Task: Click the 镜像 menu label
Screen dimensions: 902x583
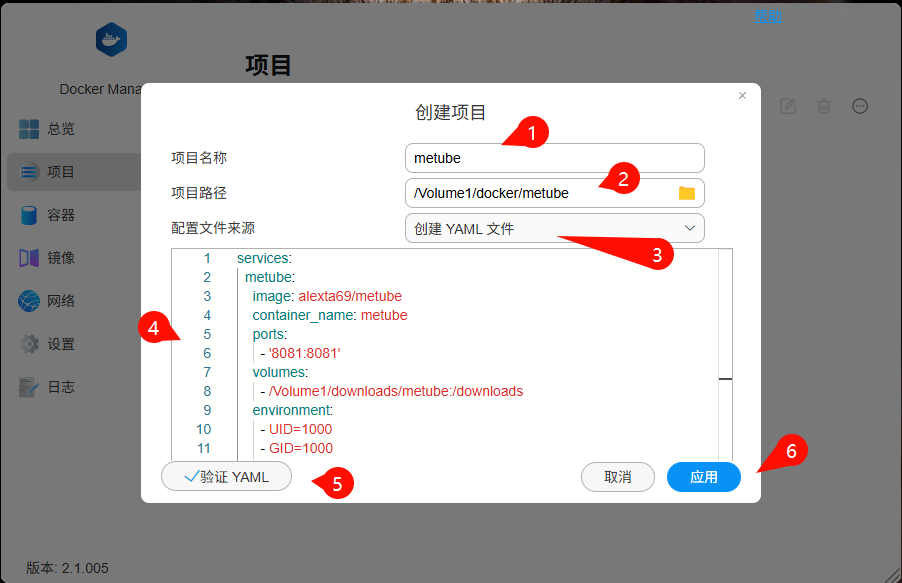Action: pos(61,258)
